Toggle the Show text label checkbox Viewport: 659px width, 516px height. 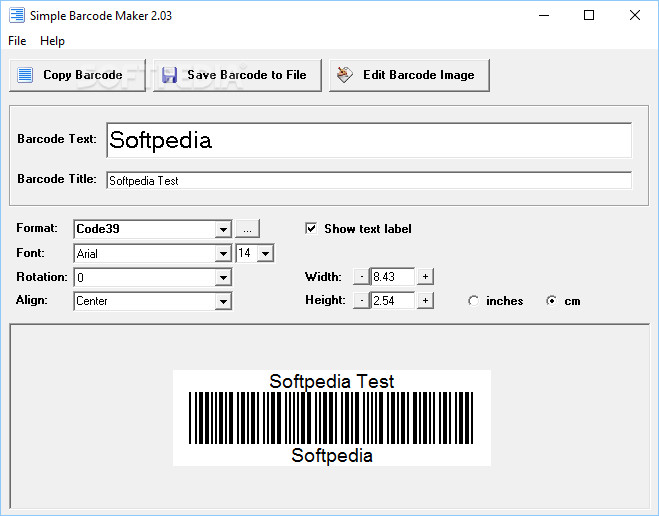click(311, 229)
